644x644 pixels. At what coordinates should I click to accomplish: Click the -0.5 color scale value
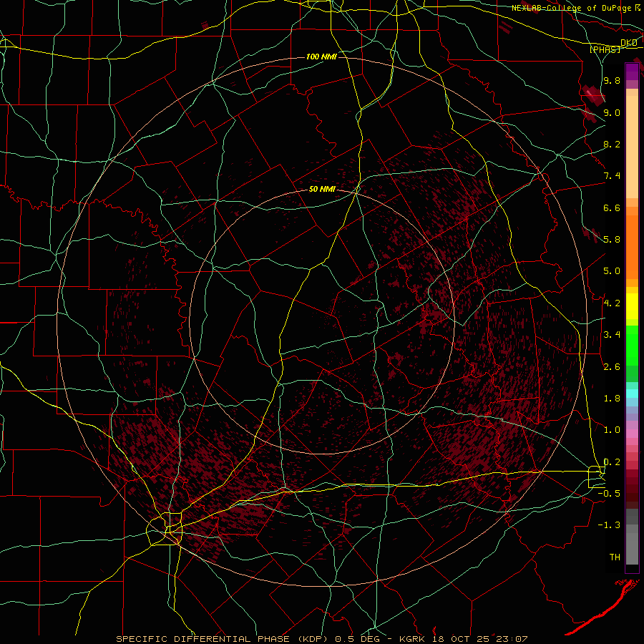609,494
